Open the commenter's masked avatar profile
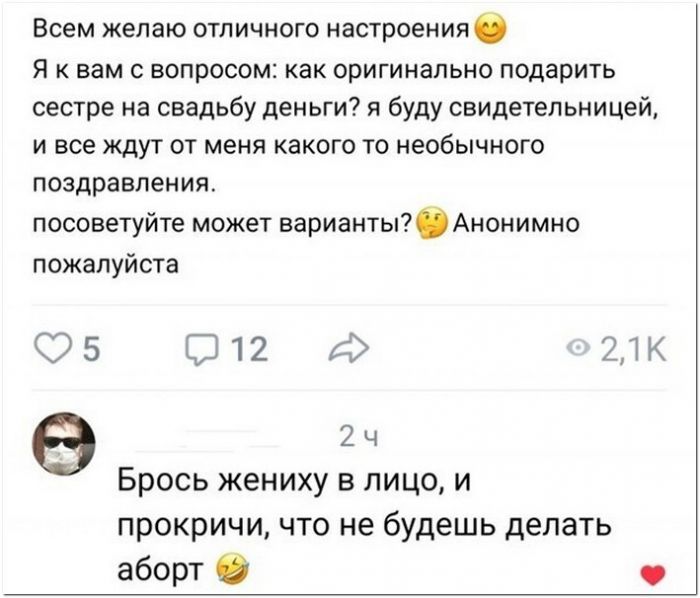The image size is (700, 598). pos(66,444)
